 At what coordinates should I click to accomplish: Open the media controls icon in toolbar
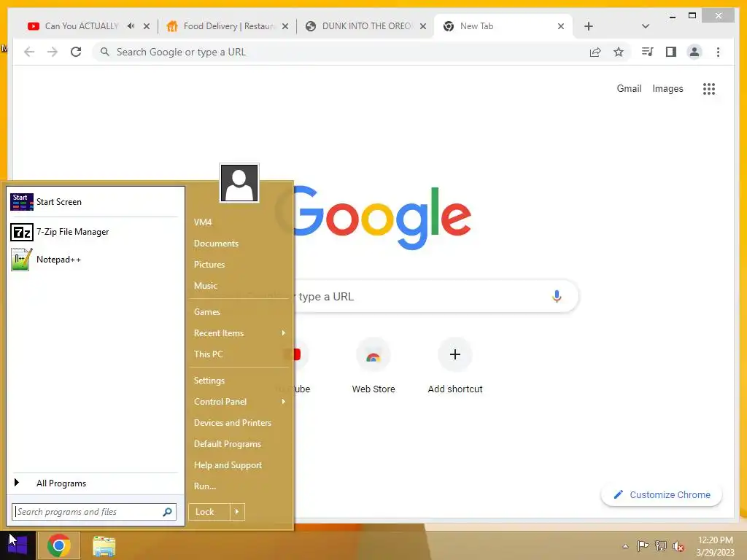point(648,52)
